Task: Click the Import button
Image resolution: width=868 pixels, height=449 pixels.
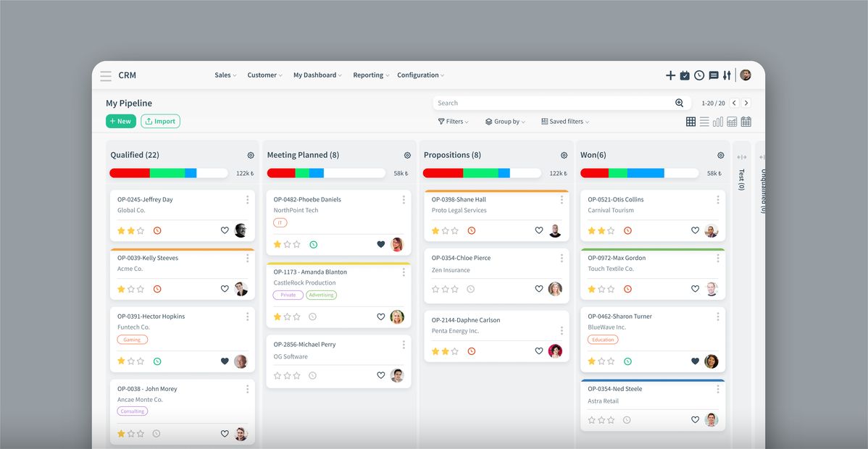Action: pyautogui.click(x=161, y=121)
